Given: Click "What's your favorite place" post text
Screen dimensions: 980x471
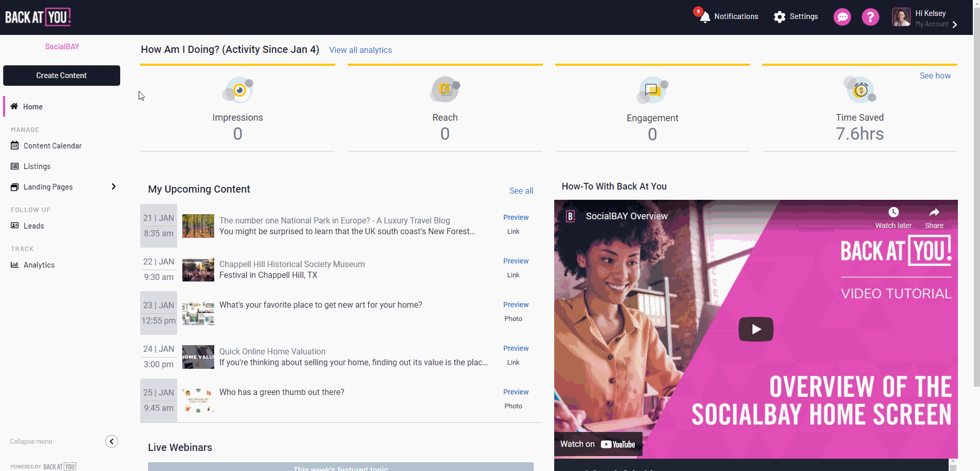Looking at the screenshot, I should coord(321,305).
